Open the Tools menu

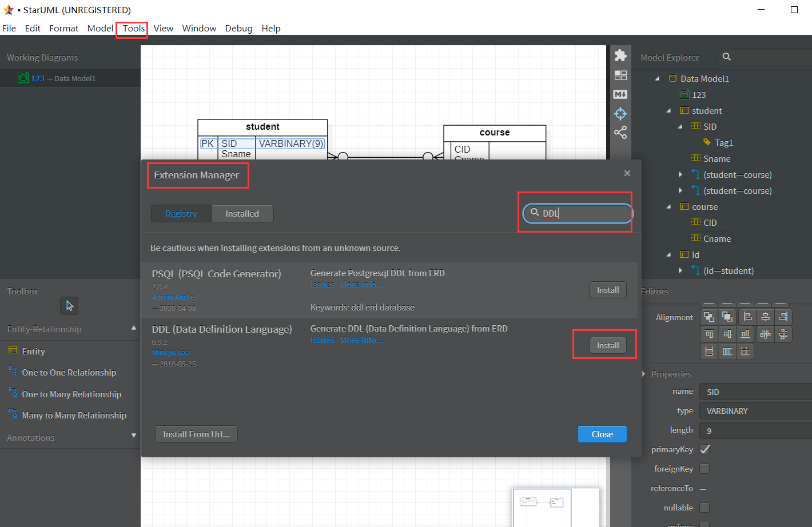point(133,28)
